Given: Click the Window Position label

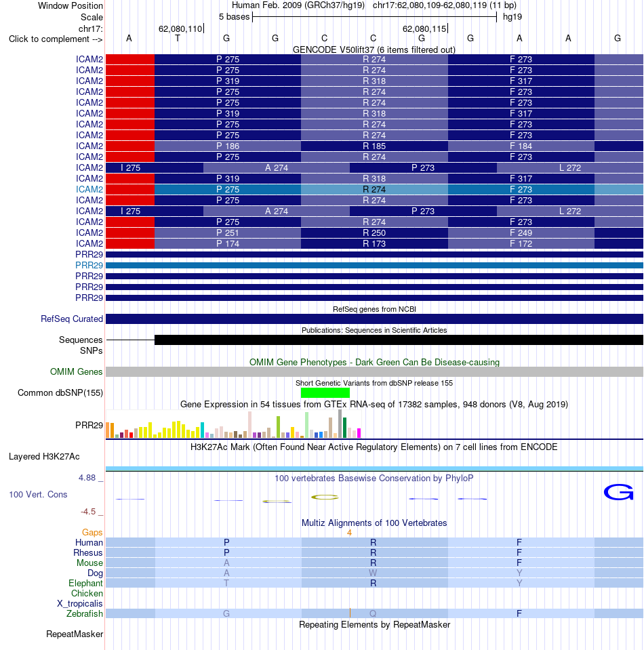Looking at the screenshot, I should pos(71,6).
